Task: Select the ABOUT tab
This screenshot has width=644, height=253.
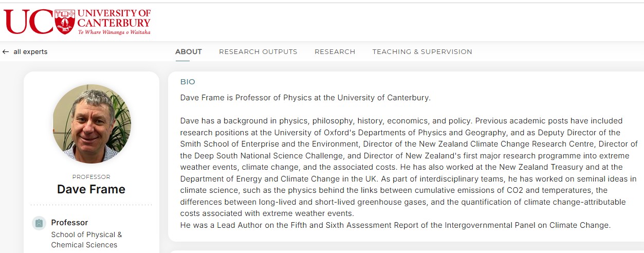Action: point(189,52)
